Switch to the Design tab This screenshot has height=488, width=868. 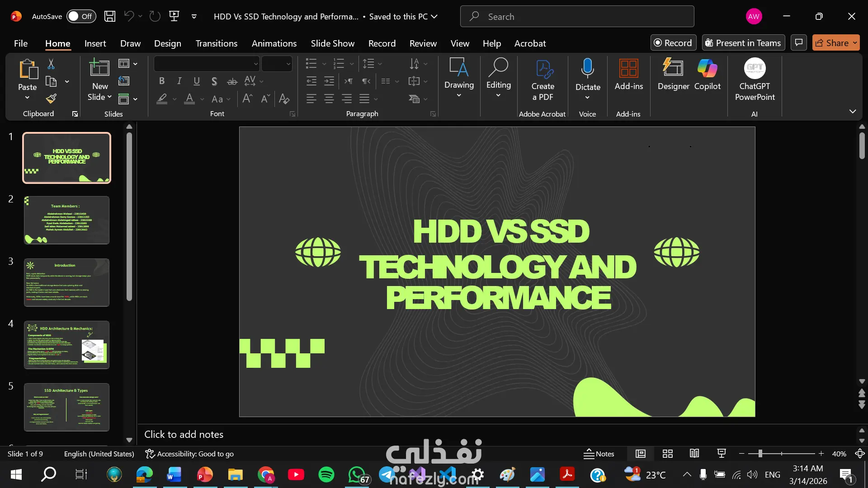pyautogui.click(x=167, y=43)
